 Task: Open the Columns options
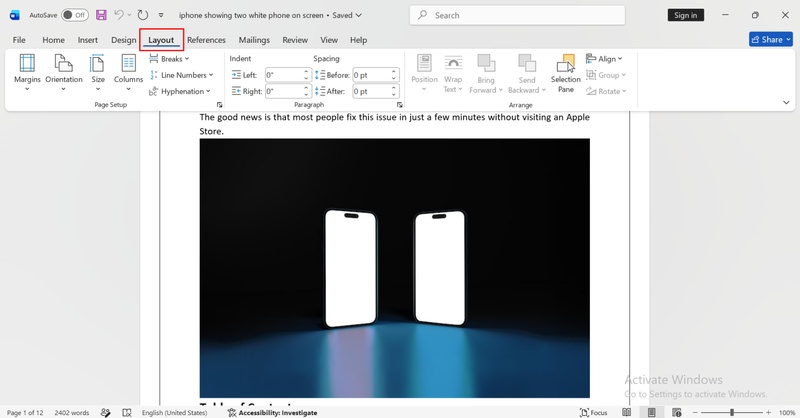coord(128,72)
